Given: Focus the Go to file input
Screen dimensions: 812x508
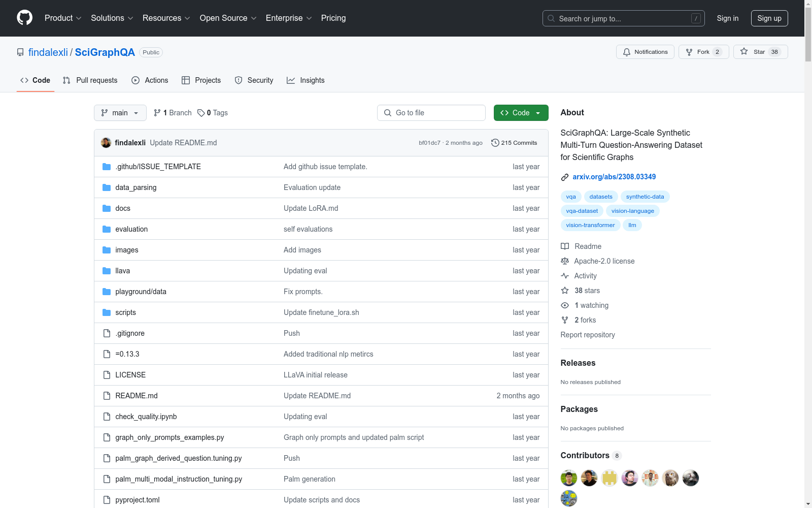Looking at the screenshot, I should [x=431, y=113].
